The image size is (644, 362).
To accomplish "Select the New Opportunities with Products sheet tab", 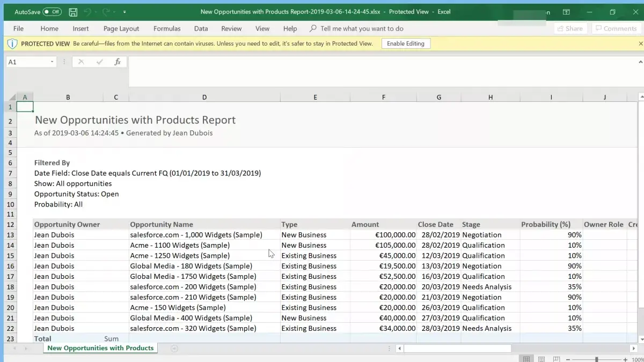I will 100,348.
